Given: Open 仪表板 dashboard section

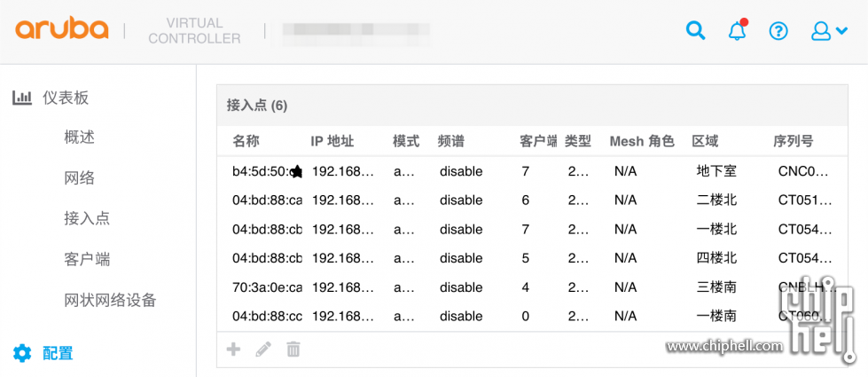Looking at the screenshot, I should pyautogui.click(x=66, y=98).
